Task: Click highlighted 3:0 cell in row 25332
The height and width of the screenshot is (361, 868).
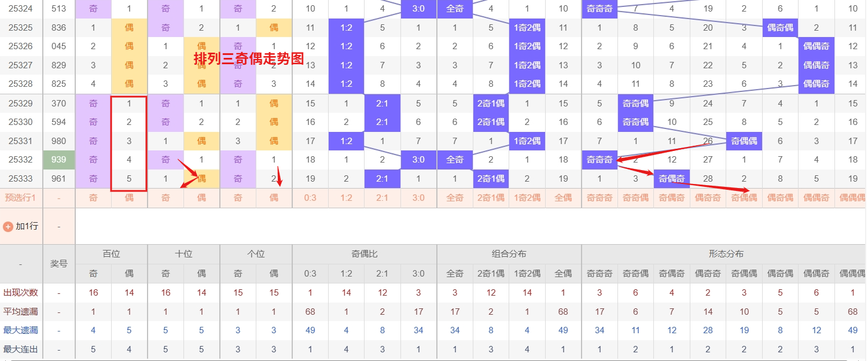Action: click(x=418, y=160)
